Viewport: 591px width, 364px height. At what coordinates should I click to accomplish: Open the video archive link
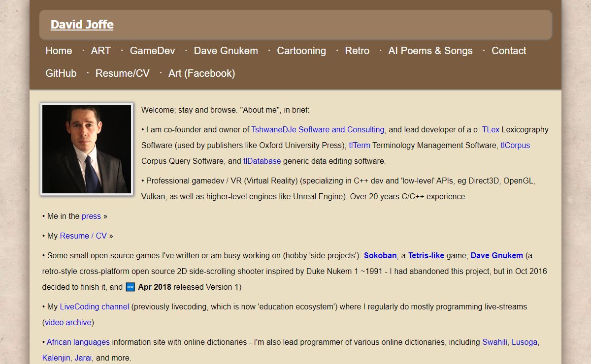68,323
